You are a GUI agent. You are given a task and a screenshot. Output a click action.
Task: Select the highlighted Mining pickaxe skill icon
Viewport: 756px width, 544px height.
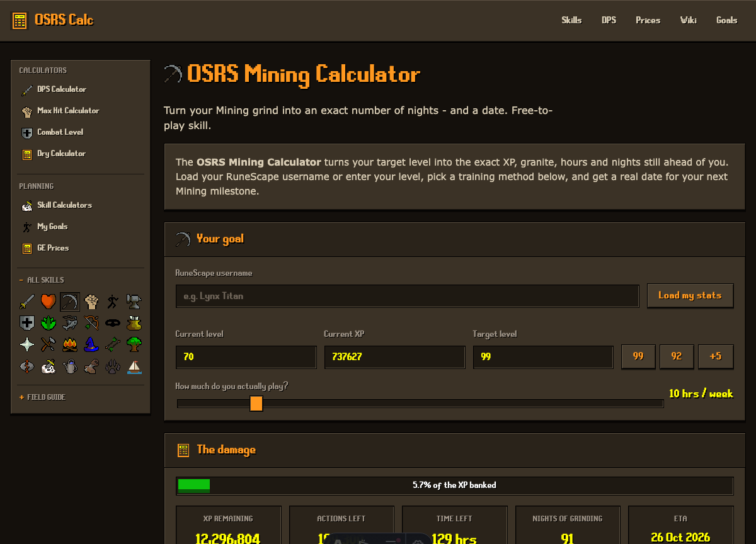[70, 302]
